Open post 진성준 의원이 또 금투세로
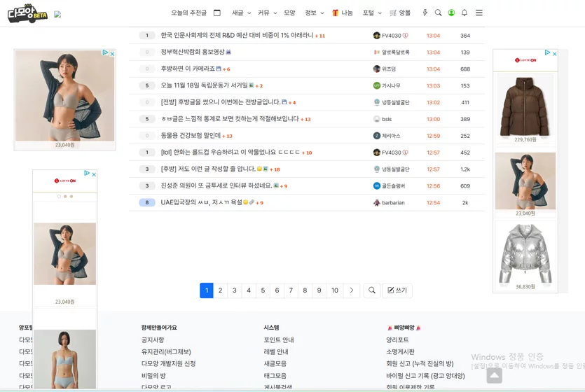 tap(216, 186)
